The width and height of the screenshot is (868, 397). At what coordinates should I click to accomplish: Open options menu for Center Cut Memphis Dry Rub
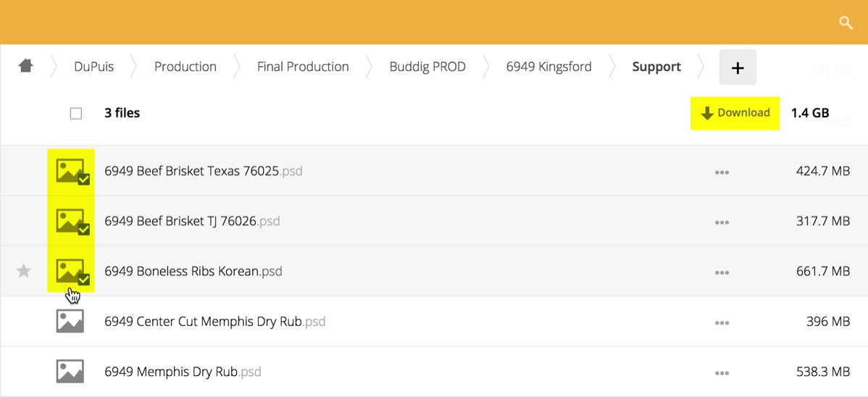722,322
